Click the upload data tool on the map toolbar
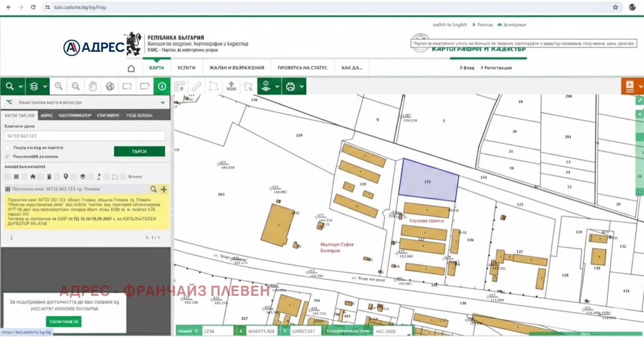This screenshot has height=337, width=644. point(231,86)
